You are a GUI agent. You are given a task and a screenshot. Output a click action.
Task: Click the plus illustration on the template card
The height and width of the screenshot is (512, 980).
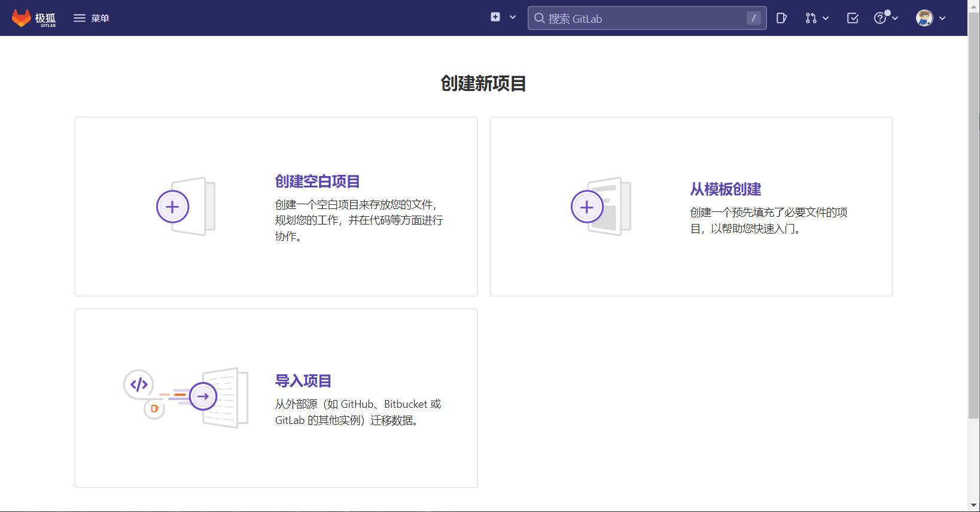pyautogui.click(x=587, y=207)
